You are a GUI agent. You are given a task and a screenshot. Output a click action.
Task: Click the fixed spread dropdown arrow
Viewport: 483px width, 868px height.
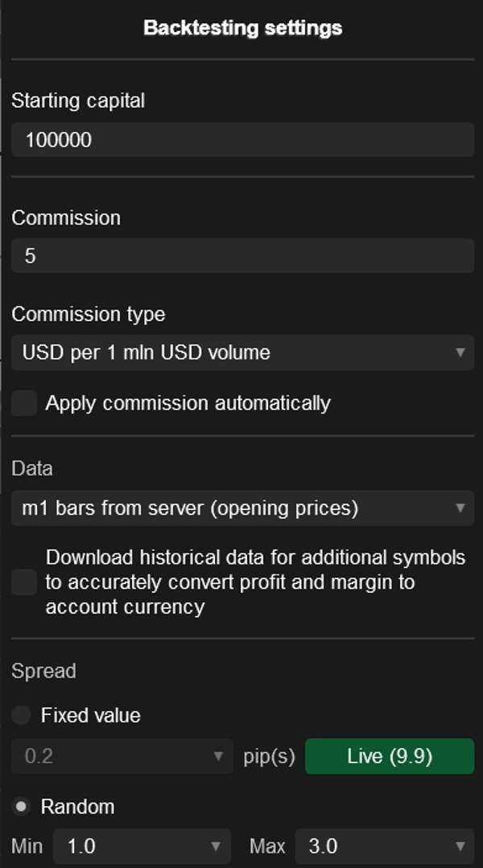click(x=218, y=757)
